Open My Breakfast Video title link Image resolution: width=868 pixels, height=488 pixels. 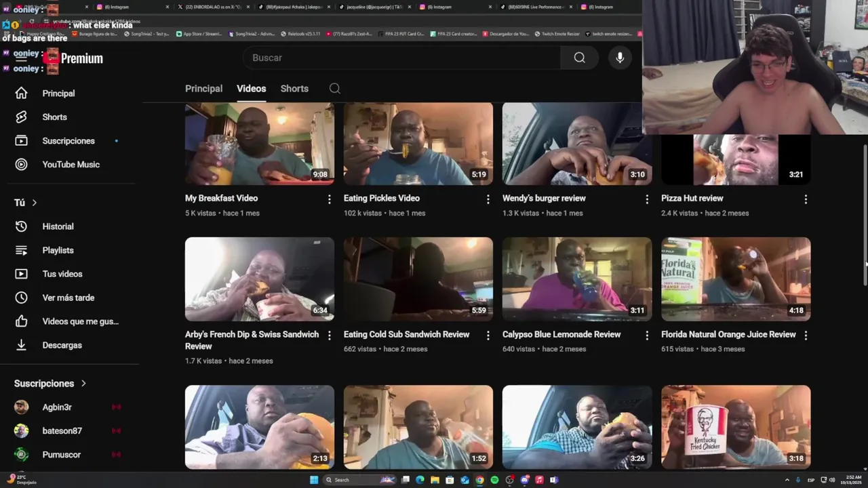pyautogui.click(x=221, y=198)
